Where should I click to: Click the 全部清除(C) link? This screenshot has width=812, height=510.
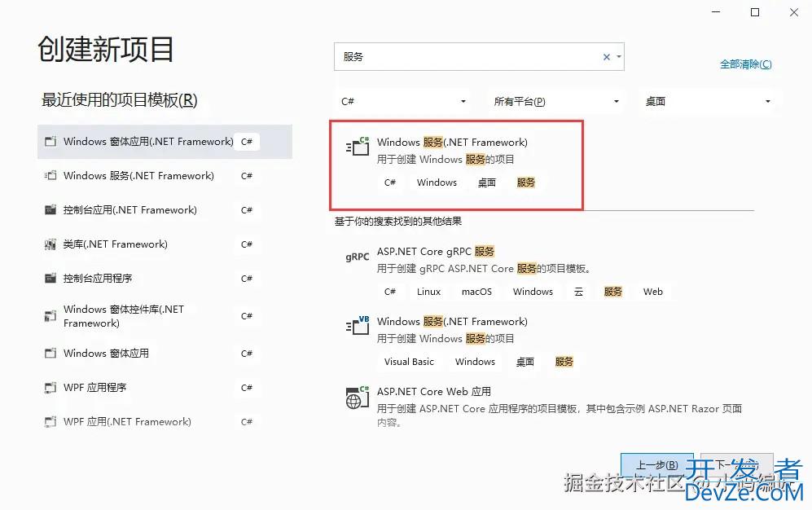[x=746, y=64]
